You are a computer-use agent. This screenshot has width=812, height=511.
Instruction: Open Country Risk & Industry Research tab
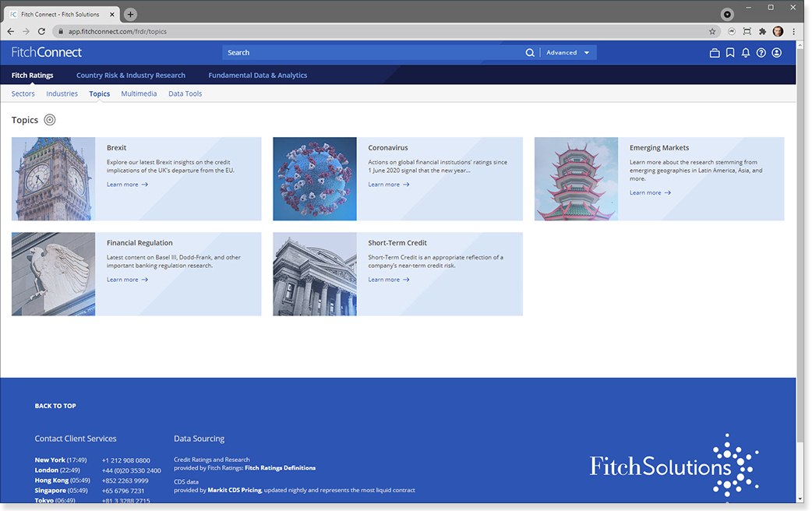pos(131,76)
